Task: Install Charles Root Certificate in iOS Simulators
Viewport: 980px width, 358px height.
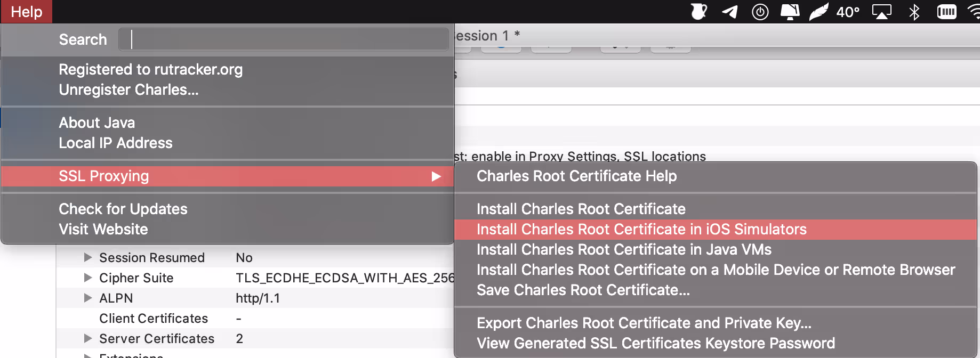Action: click(716, 229)
